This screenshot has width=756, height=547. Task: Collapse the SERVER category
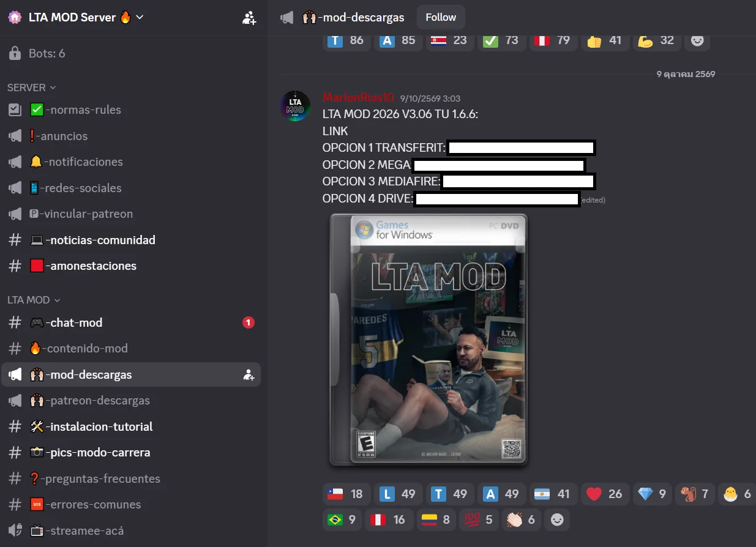(31, 87)
